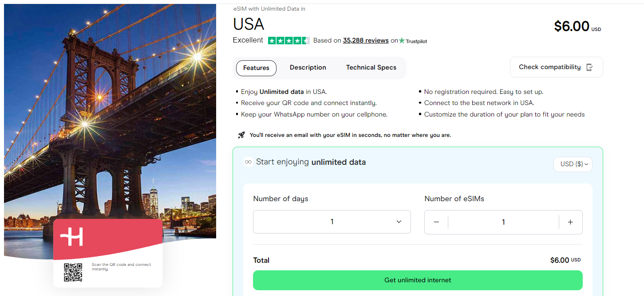
Task: Click the plus icon to add an eSIM
Action: [x=570, y=222]
